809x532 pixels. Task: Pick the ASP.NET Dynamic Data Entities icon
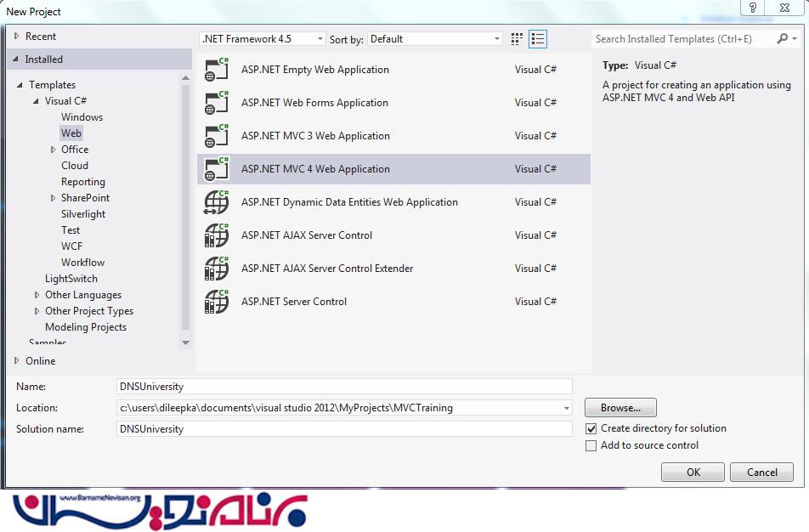[x=217, y=203]
